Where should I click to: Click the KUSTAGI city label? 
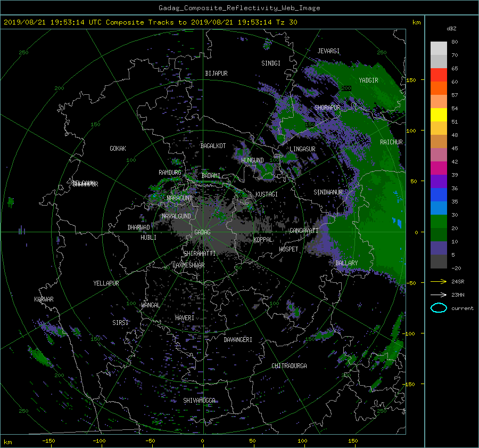267,194
